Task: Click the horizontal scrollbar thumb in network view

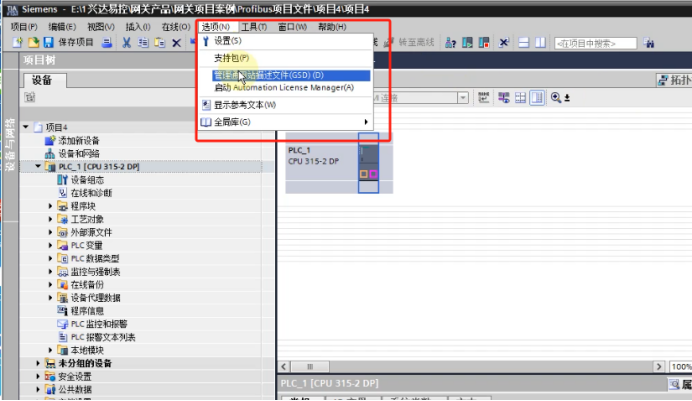Action: pyautogui.click(x=310, y=367)
